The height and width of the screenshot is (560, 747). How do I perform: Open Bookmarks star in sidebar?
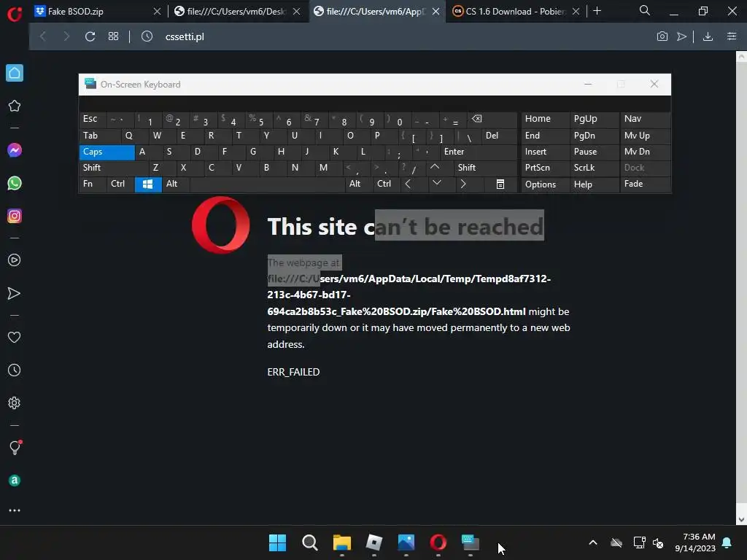15,106
